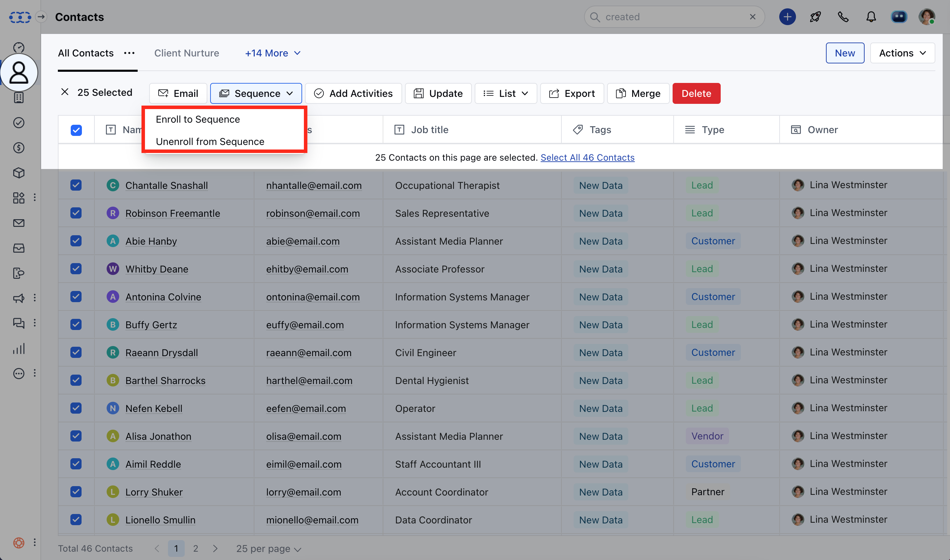950x560 pixels.
Task: Uncheck Whitby Deane's row checkbox
Action: (x=76, y=269)
